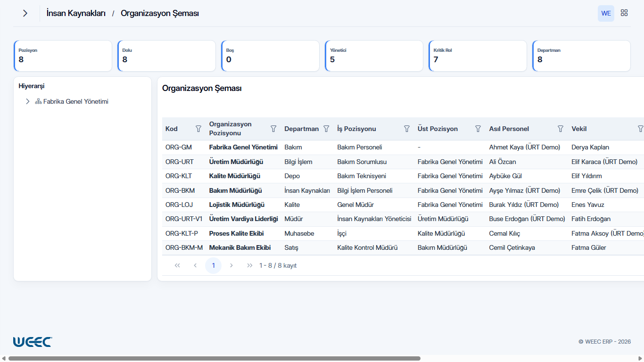Select the ORG-BKM-M code cell
Screen dimensions: 644x362
coord(184,247)
